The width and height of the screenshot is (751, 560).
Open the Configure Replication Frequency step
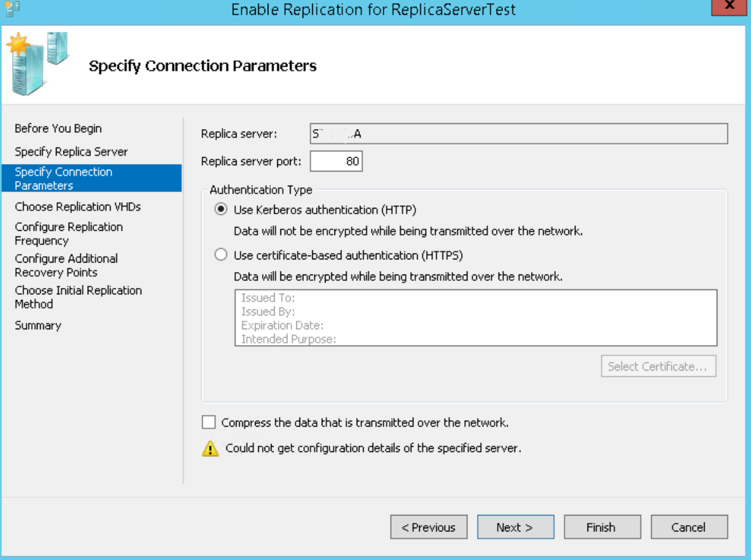(x=69, y=233)
